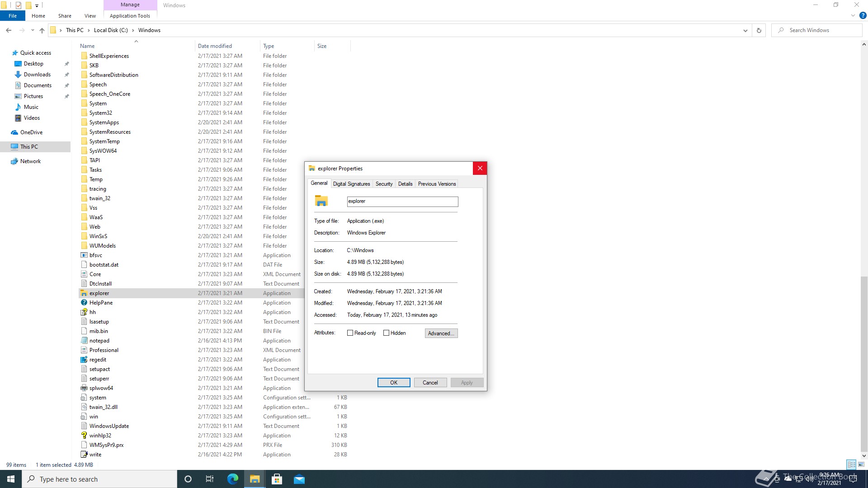Open Explorer help question mark icon

[x=863, y=15]
